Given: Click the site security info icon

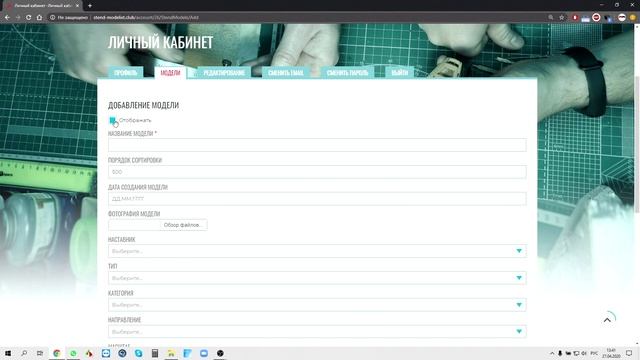Looking at the screenshot, I should 53,18.
